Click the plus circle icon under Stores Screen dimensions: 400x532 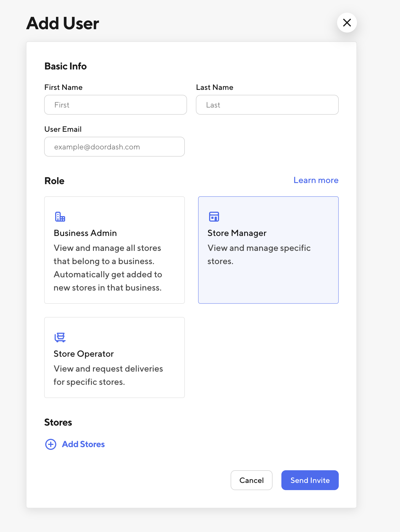click(51, 444)
